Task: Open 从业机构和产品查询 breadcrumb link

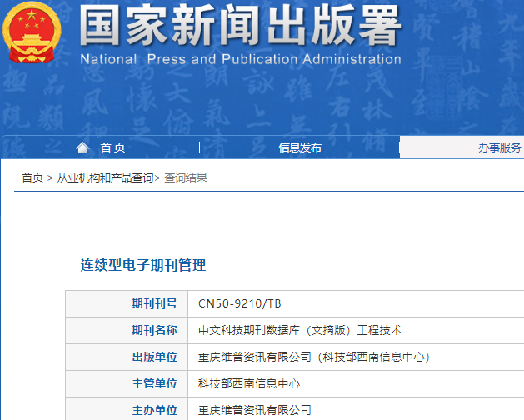Action: 105,177
